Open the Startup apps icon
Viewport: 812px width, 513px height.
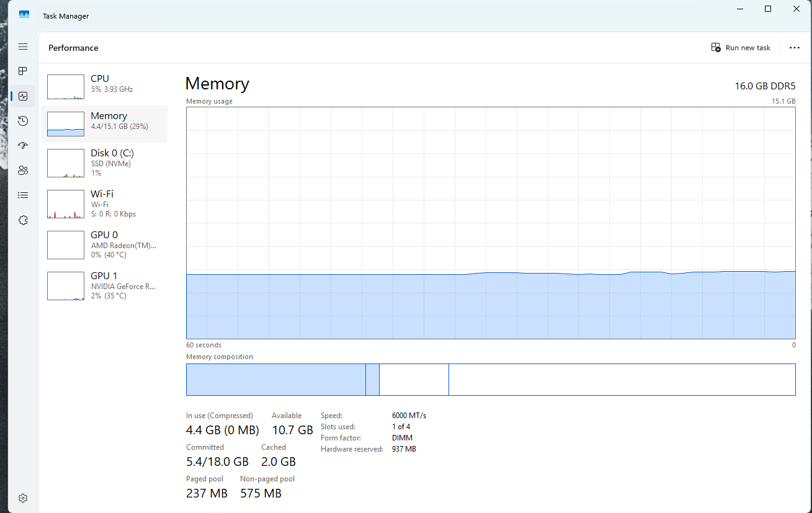pos(23,146)
